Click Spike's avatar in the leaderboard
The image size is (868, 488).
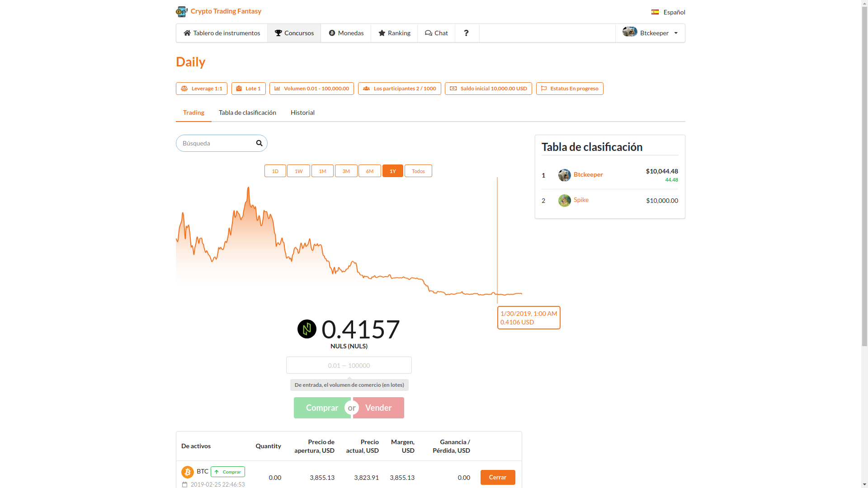pos(564,200)
